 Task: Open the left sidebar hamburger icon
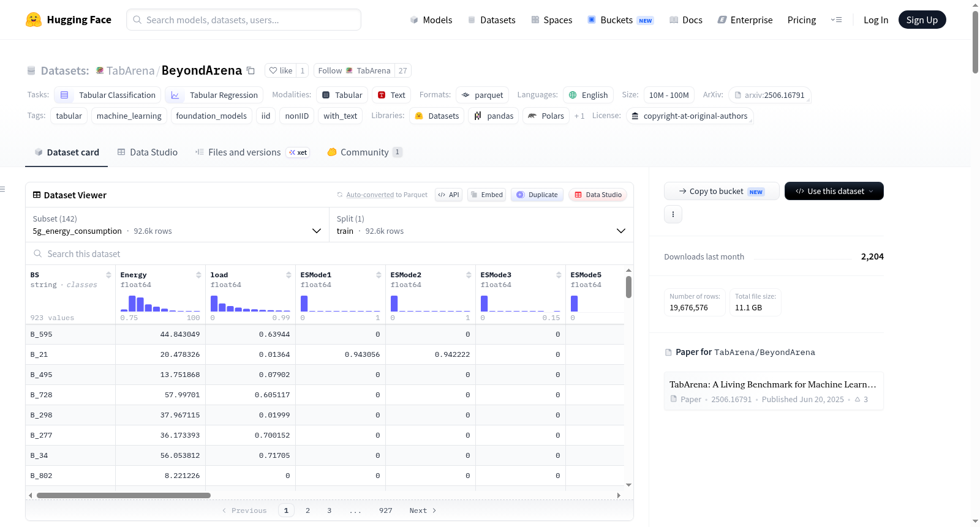click(2, 189)
